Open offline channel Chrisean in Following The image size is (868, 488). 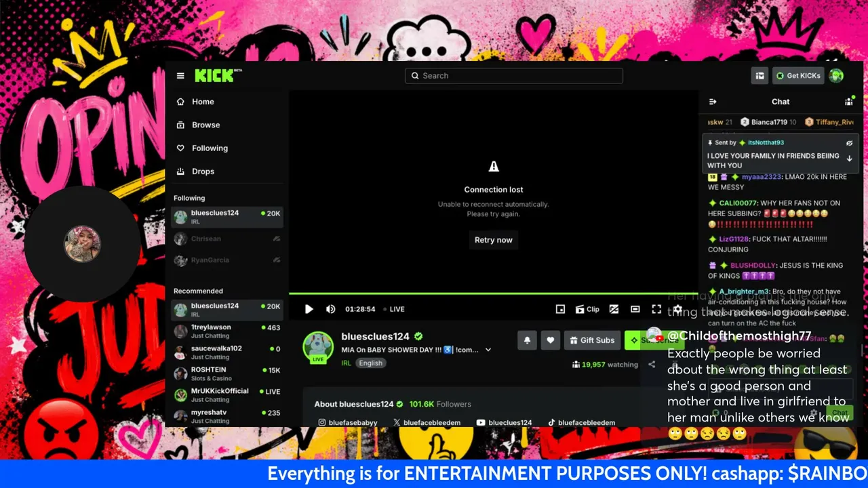227,239
